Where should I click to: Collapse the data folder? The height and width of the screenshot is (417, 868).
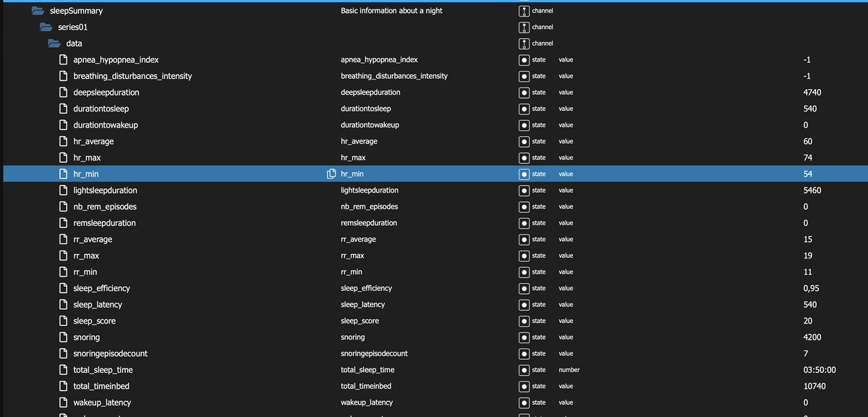pos(55,43)
